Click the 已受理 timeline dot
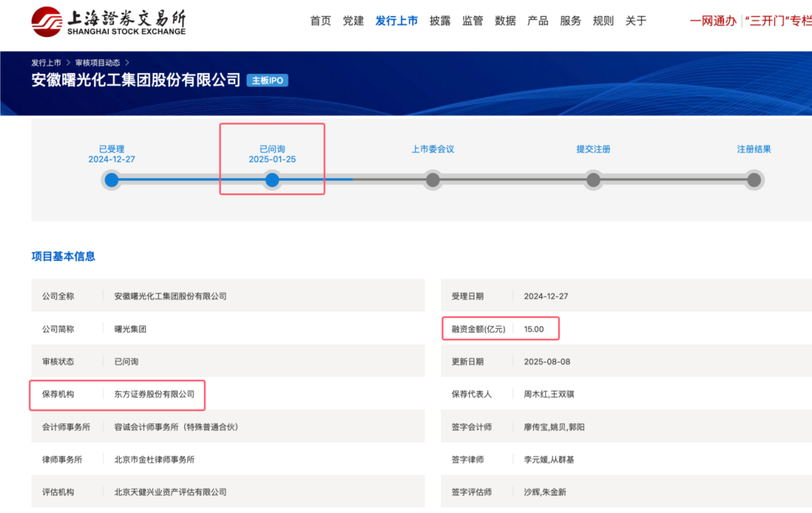The height and width of the screenshot is (513, 812). pyautogui.click(x=111, y=180)
